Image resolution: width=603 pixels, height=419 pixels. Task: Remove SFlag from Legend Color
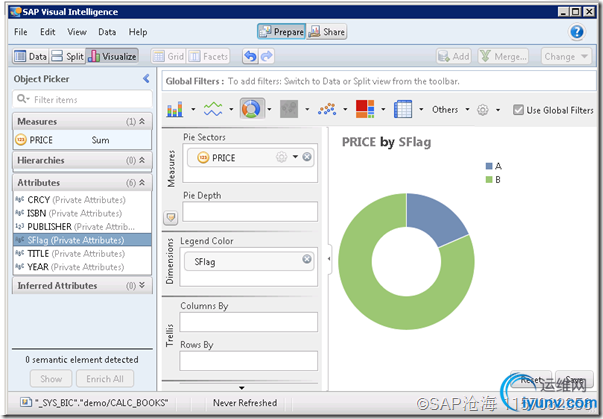click(306, 259)
